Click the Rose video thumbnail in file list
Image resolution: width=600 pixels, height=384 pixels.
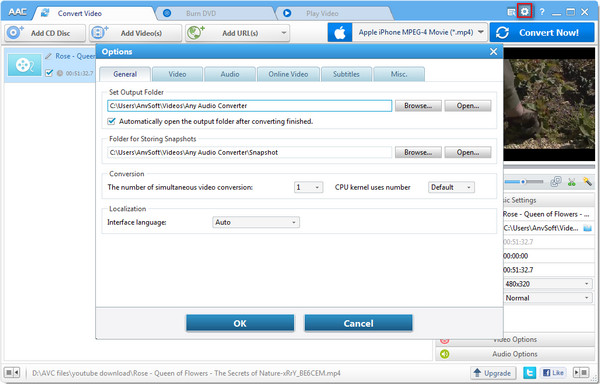(x=24, y=65)
